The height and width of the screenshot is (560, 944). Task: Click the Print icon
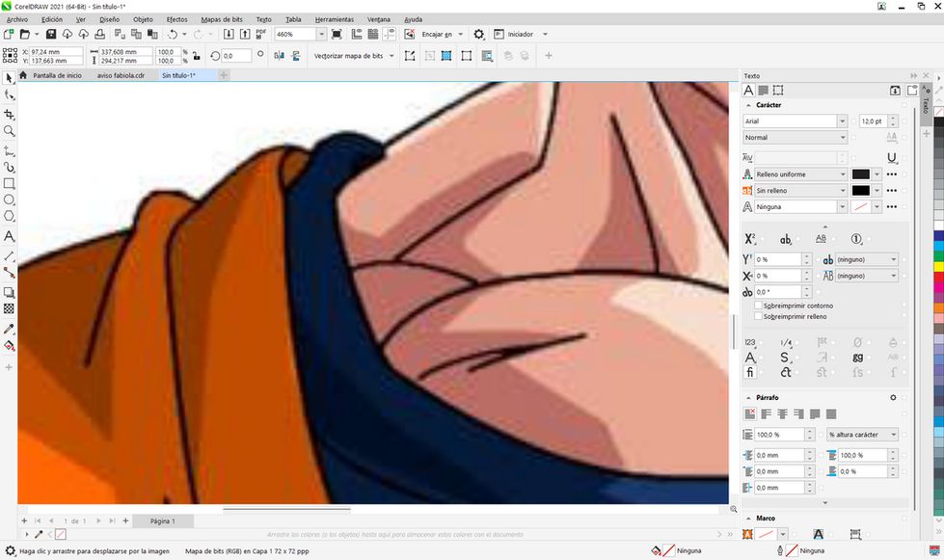[100, 35]
